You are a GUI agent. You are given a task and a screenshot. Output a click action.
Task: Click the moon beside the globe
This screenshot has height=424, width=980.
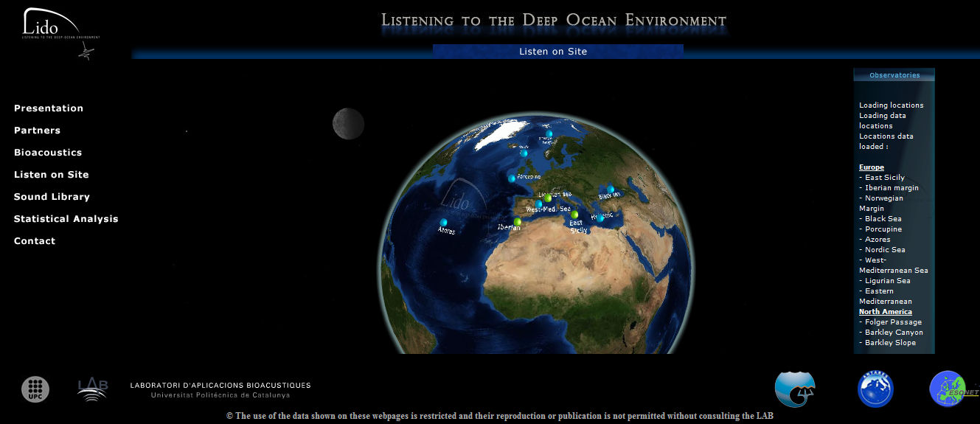pyautogui.click(x=348, y=124)
